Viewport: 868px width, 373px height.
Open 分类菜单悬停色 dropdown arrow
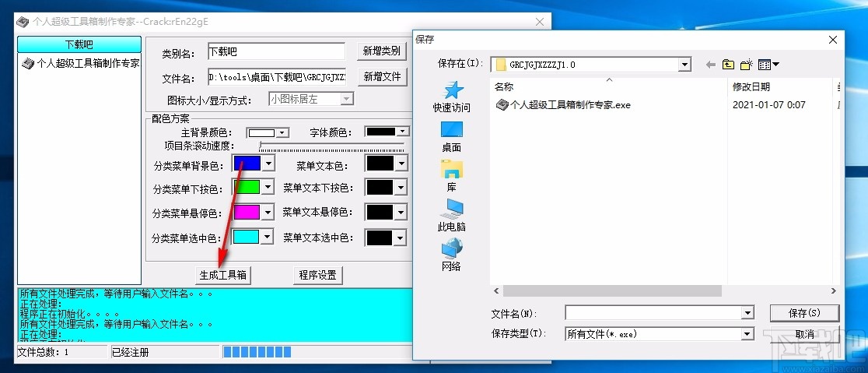point(268,213)
